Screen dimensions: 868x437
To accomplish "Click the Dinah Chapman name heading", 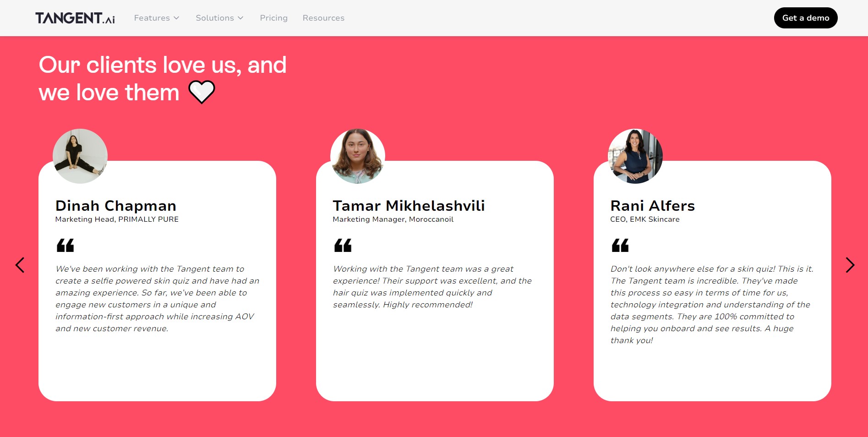I will tap(116, 206).
